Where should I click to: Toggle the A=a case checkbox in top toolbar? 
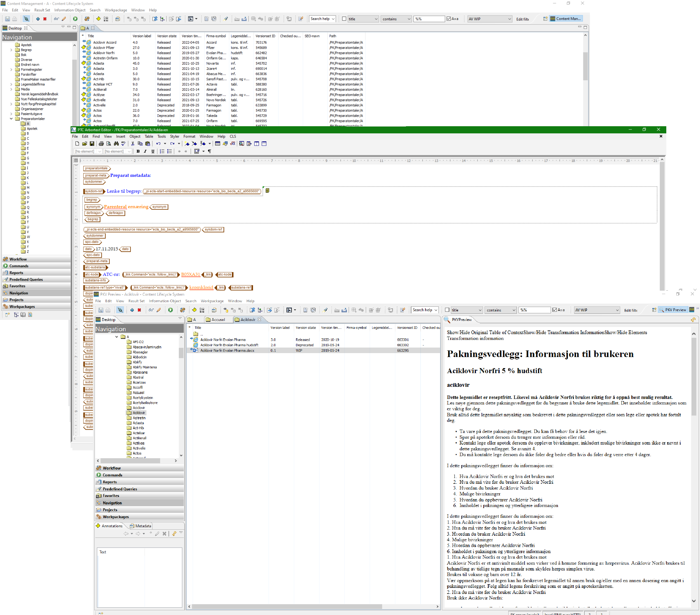tap(449, 19)
